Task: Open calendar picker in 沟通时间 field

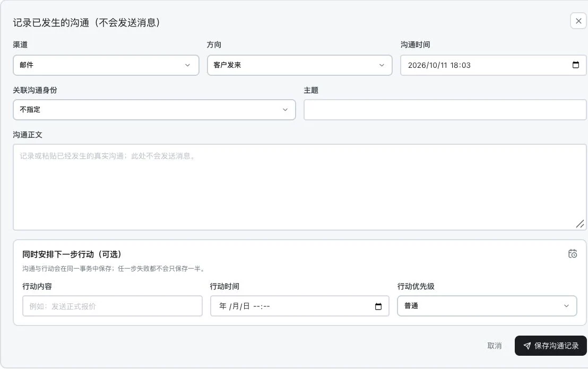Action: point(576,65)
